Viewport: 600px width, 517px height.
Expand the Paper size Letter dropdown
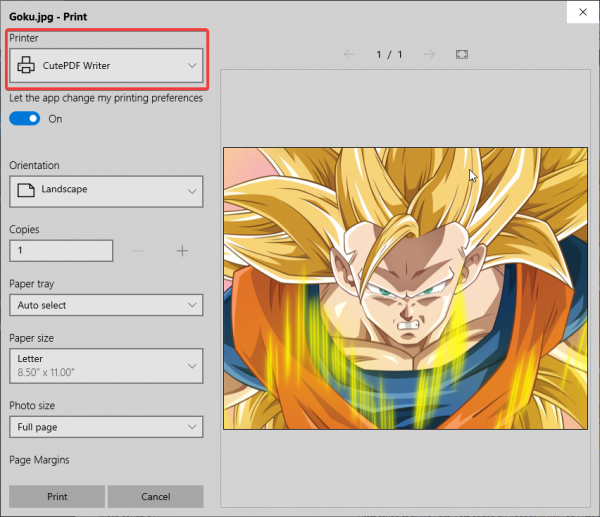(106, 365)
